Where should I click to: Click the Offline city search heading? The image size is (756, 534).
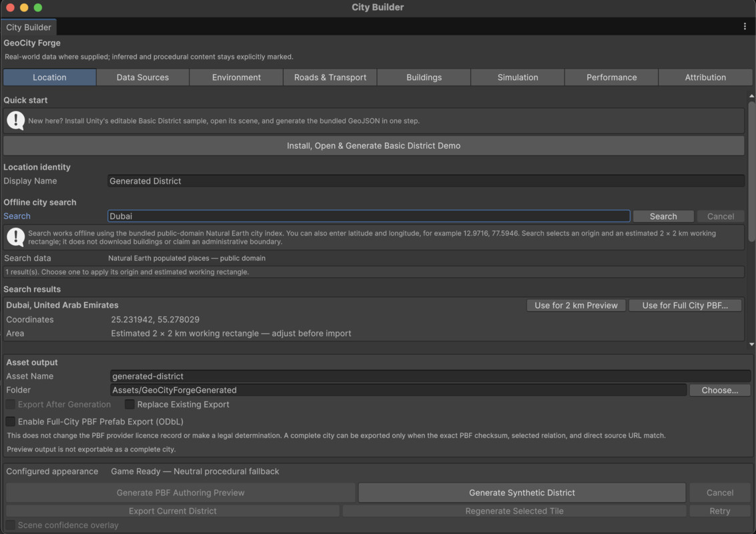tap(39, 202)
